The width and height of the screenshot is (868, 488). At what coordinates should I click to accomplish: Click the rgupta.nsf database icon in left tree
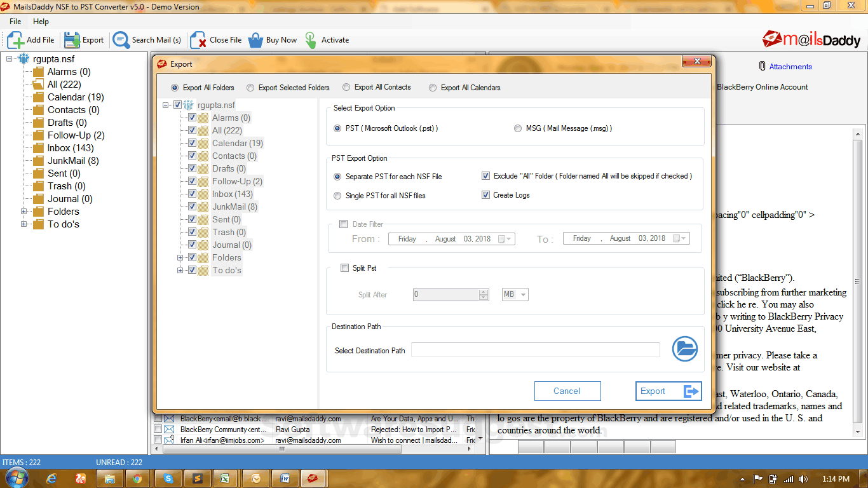[x=24, y=59]
